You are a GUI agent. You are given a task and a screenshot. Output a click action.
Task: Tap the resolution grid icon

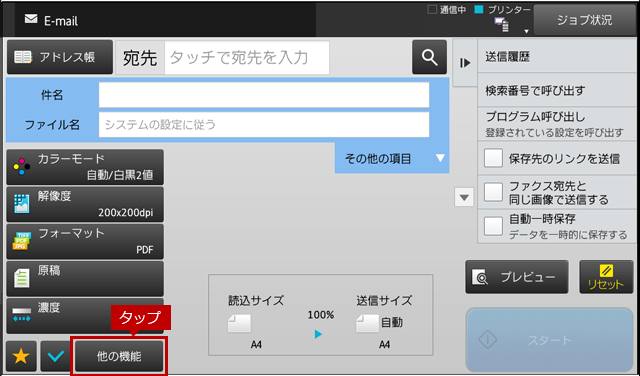pyautogui.click(x=22, y=204)
